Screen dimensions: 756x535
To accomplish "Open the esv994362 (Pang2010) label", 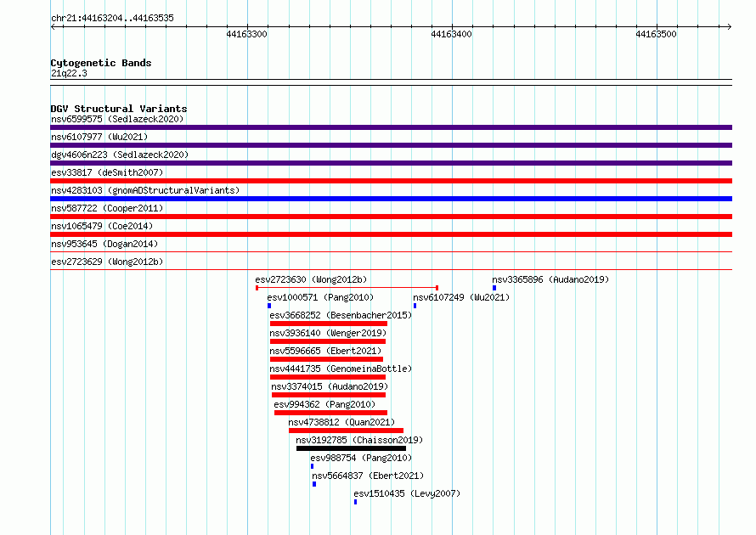I will (324, 404).
